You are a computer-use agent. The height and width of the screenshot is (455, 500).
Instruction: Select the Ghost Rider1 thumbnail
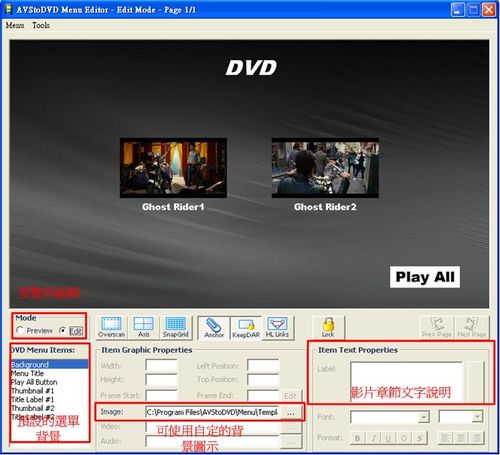[x=173, y=168]
